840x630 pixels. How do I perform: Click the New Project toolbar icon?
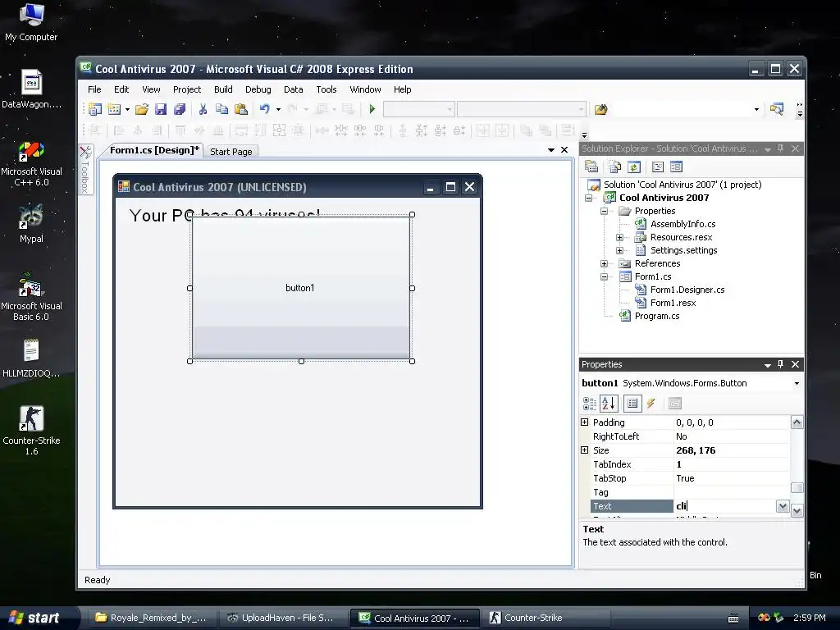tap(95, 109)
